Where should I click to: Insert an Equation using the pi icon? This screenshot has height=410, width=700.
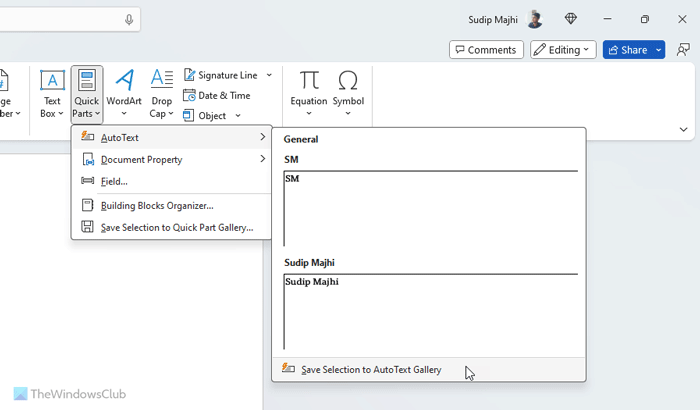pos(309,82)
